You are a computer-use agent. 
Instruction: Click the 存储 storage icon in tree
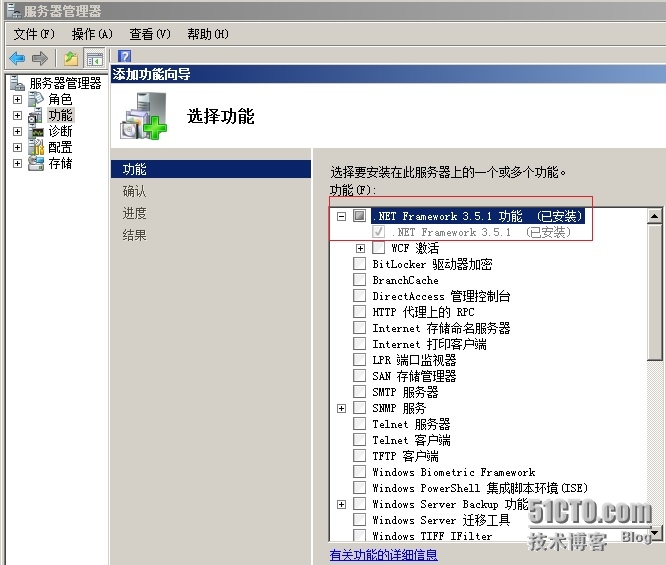(36, 163)
